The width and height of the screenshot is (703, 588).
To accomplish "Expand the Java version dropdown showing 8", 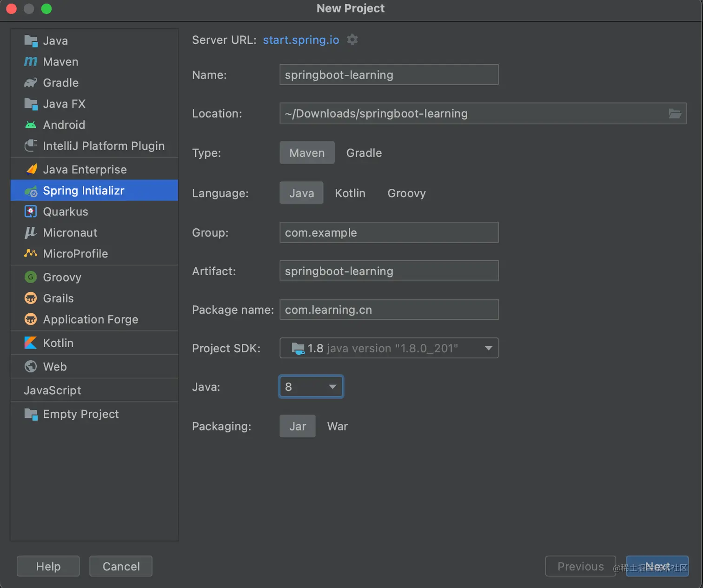I will pos(311,387).
